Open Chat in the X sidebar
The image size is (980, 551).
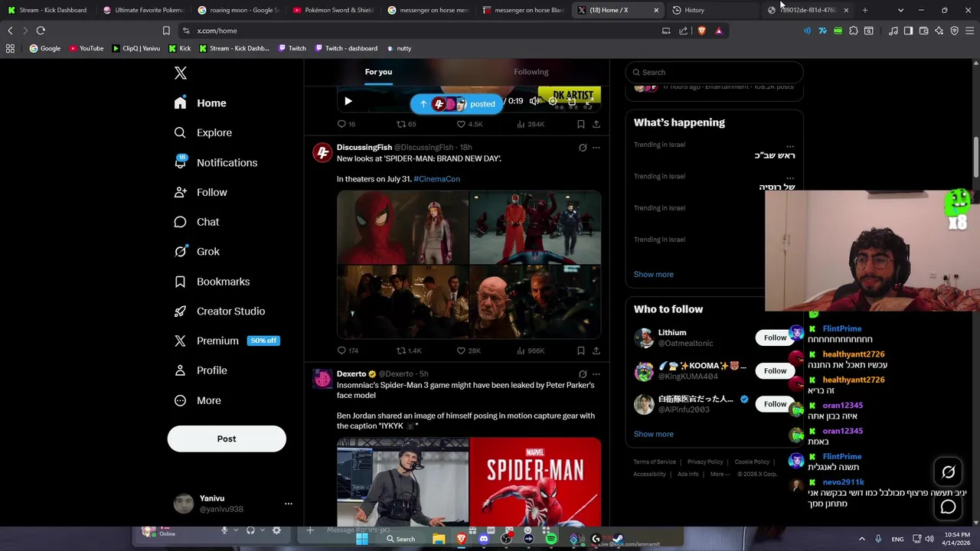(x=197, y=222)
